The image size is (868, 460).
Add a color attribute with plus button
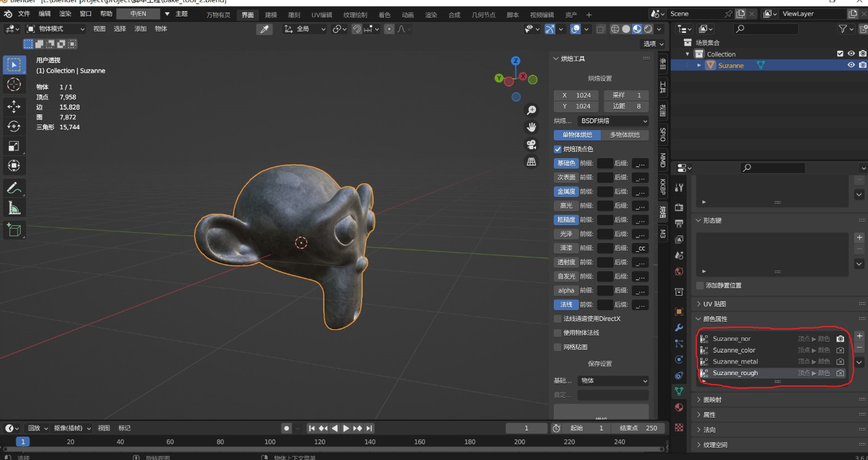click(x=860, y=336)
